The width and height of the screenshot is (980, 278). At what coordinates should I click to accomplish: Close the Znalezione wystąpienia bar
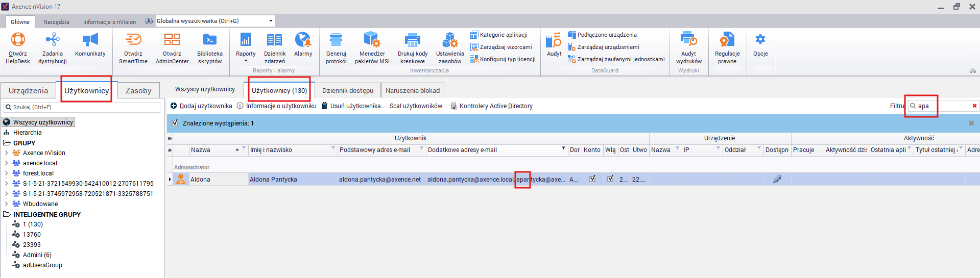click(971, 123)
